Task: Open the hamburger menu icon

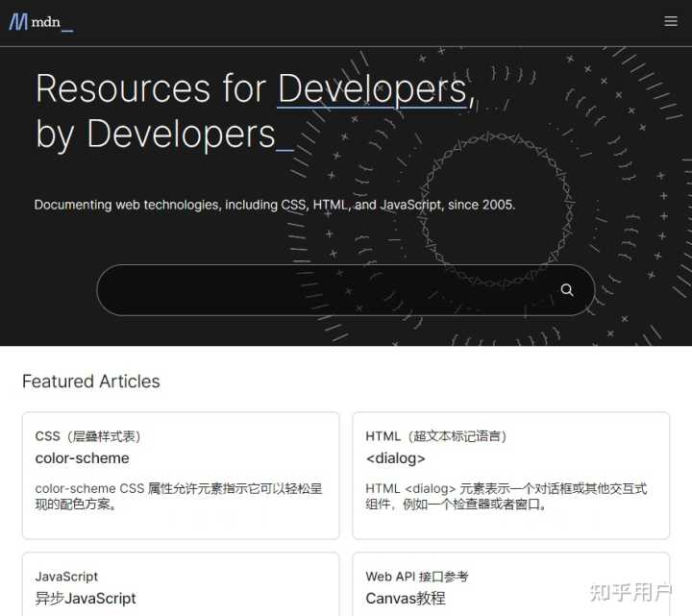Action: 671,21
